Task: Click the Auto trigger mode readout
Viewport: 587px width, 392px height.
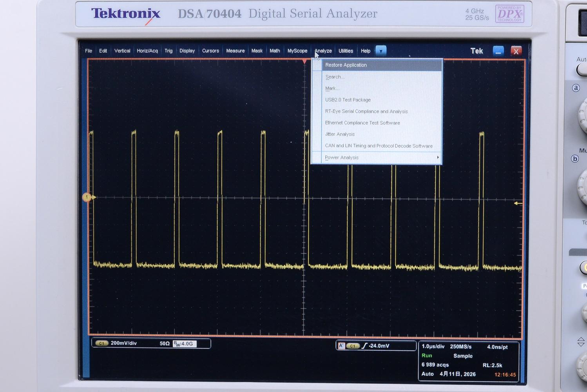Action: (x=428, y=374)
